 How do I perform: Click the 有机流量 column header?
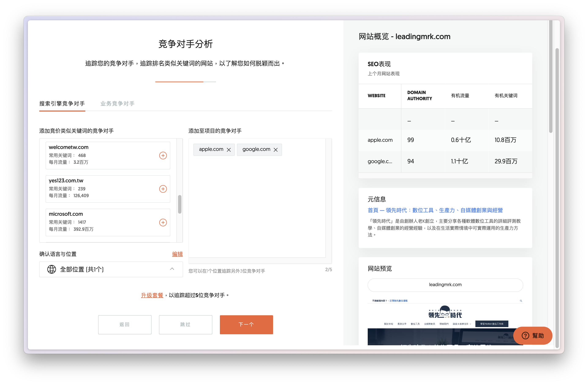coord(460,95)
